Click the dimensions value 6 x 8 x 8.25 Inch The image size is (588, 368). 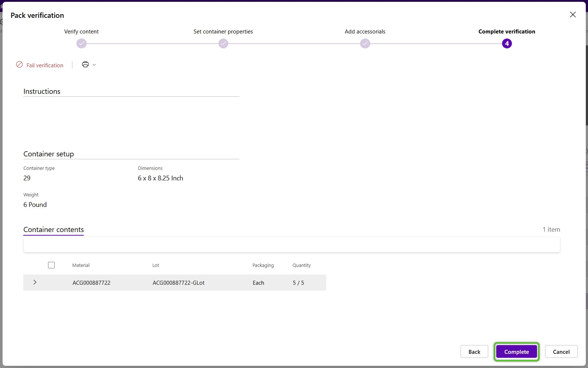point(161,178)
